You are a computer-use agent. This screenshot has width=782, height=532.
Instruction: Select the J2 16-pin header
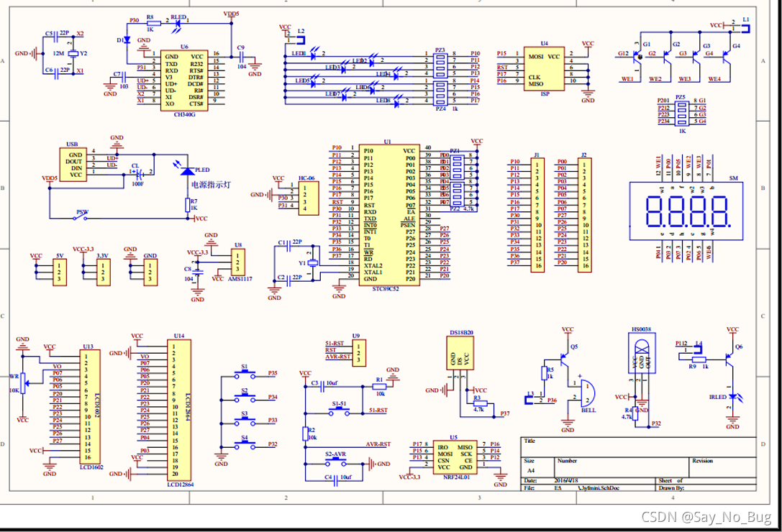pos(584,215)
